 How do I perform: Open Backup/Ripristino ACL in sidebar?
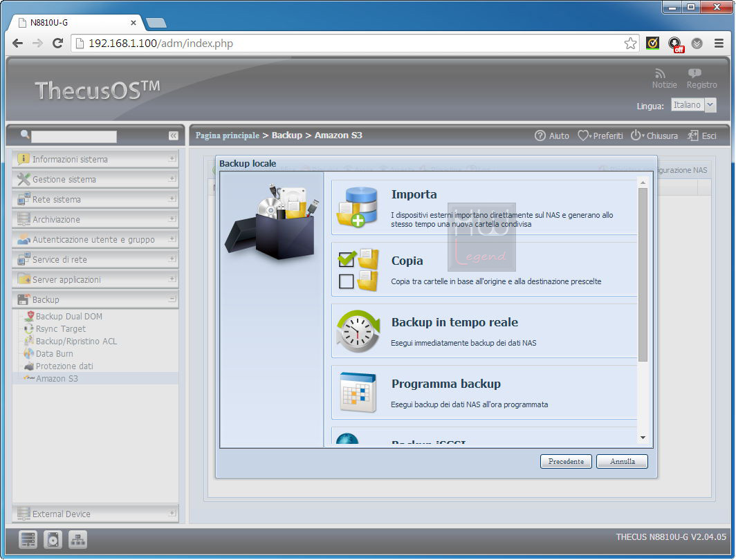tap(76, 341)
